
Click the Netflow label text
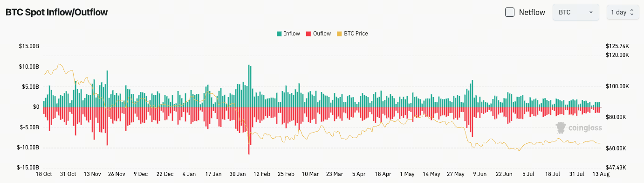(532, 12)
